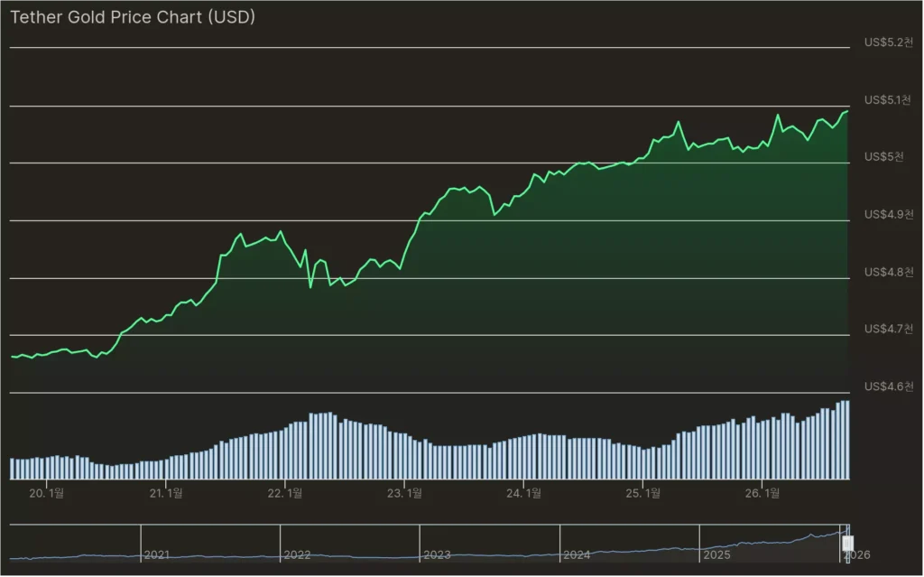Select the 22. 1월 date label
This screenshot has height=577, width=924.
(285, 493)
